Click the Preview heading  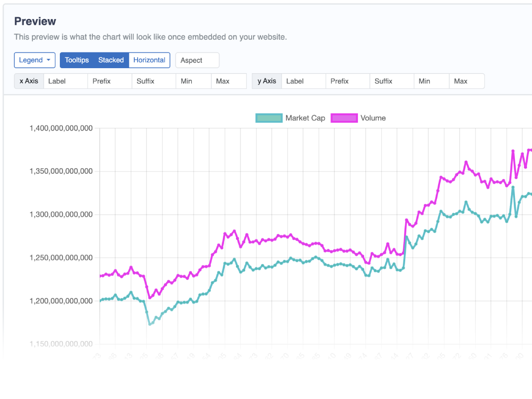point(35,21)
